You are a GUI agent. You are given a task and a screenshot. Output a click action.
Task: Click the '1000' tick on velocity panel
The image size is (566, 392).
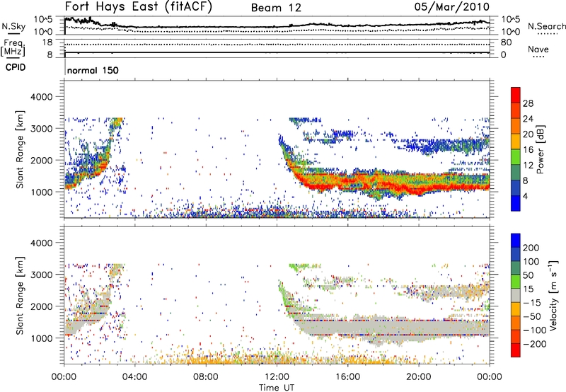41,338
